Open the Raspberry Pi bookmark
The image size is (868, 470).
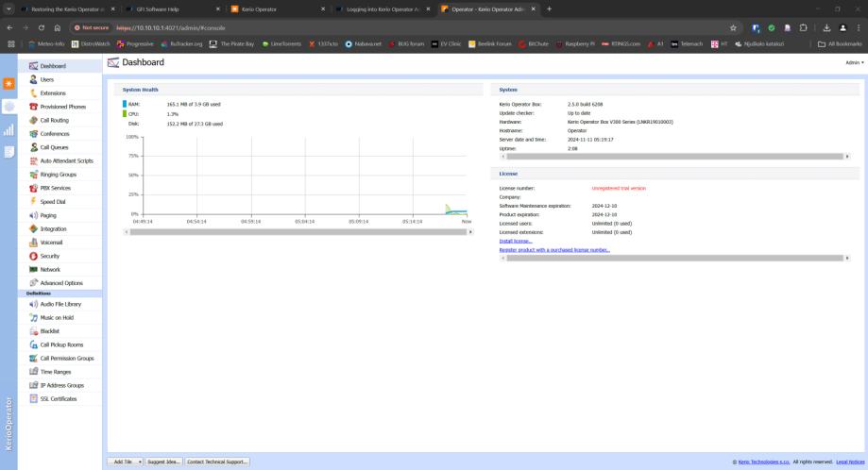coord(575,43)
